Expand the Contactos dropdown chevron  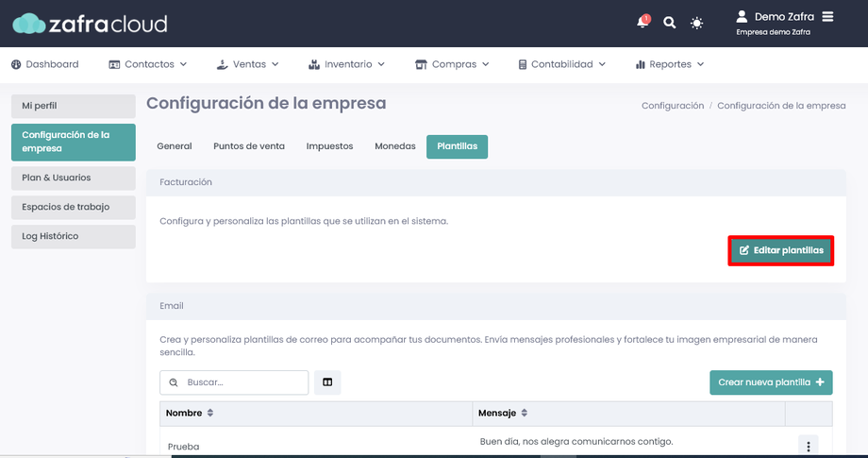tap(183, 64)
